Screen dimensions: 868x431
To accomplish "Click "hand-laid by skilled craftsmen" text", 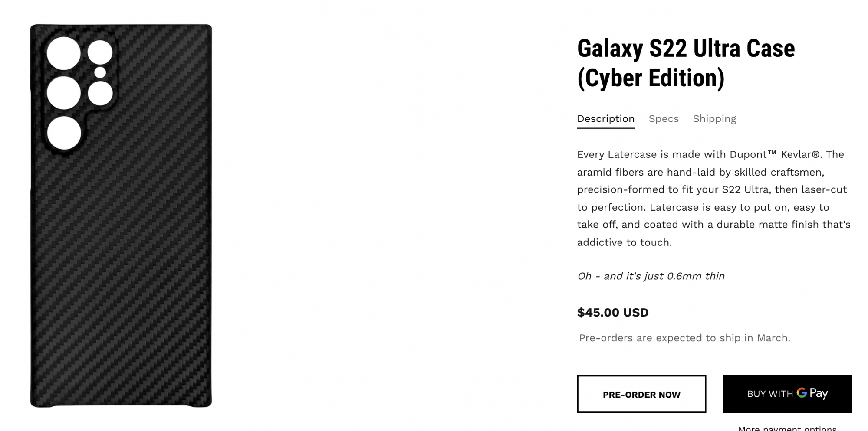I will [x=745, y=173].
